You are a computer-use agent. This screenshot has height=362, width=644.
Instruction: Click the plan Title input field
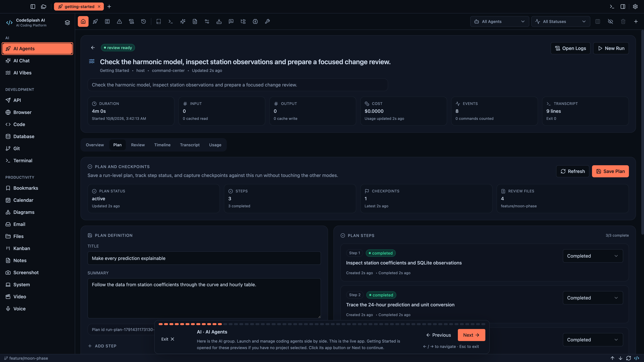[x=204, y=258]
